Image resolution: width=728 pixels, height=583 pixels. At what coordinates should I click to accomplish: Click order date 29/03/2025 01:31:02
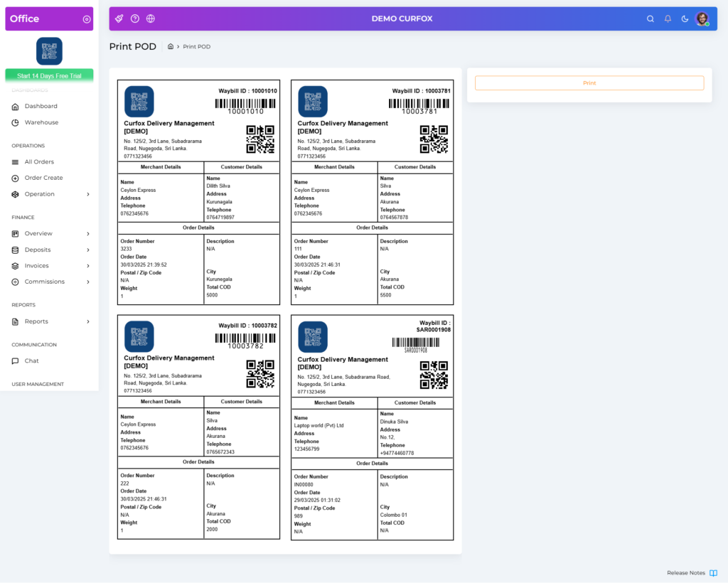316,501
